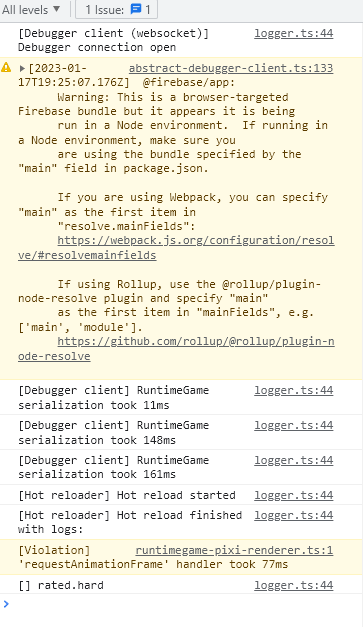
Task: Open abstract-debugger-client.ts:133 source link
Action: 231,68
